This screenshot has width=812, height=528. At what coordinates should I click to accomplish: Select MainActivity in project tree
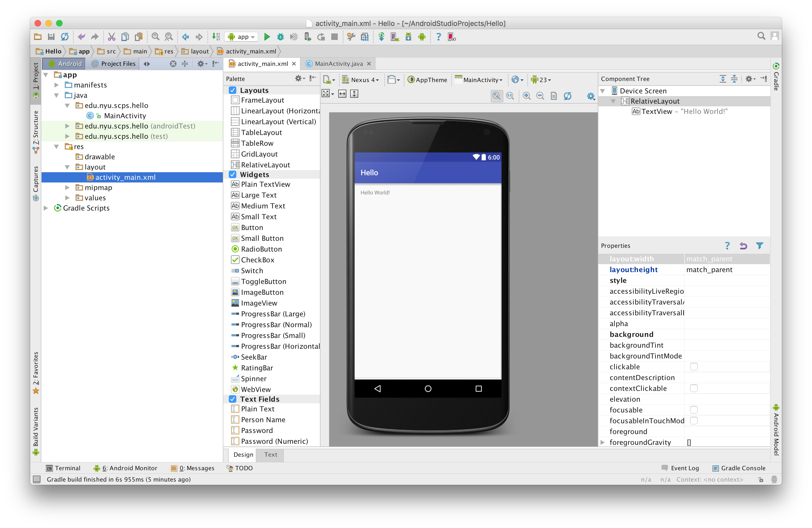125,116
